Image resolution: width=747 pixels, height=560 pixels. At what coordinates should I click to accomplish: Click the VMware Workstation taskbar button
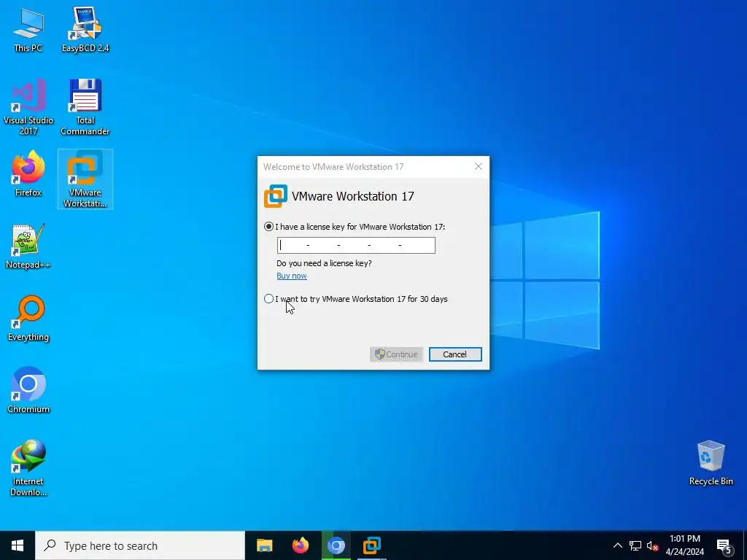coord(371,545)
